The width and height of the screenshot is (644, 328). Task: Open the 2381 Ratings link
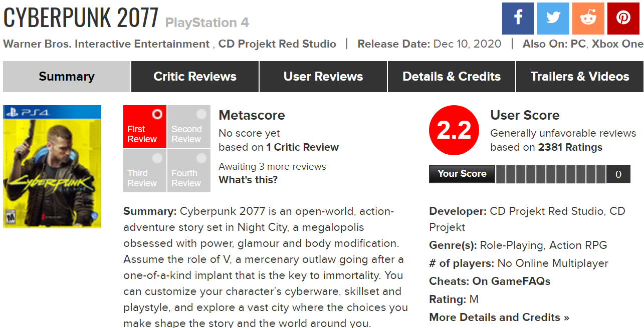[x=570, y=147]
